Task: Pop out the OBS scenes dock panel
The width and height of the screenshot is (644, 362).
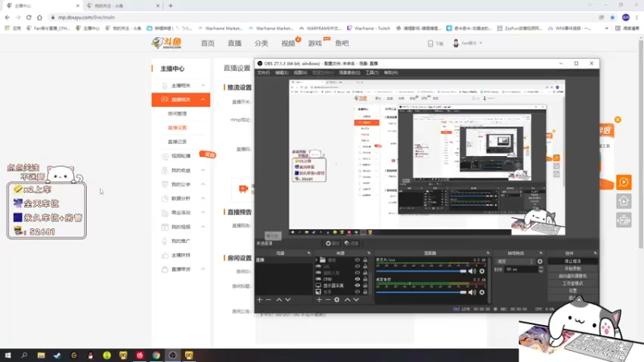Action: click(x=309, y=253)
